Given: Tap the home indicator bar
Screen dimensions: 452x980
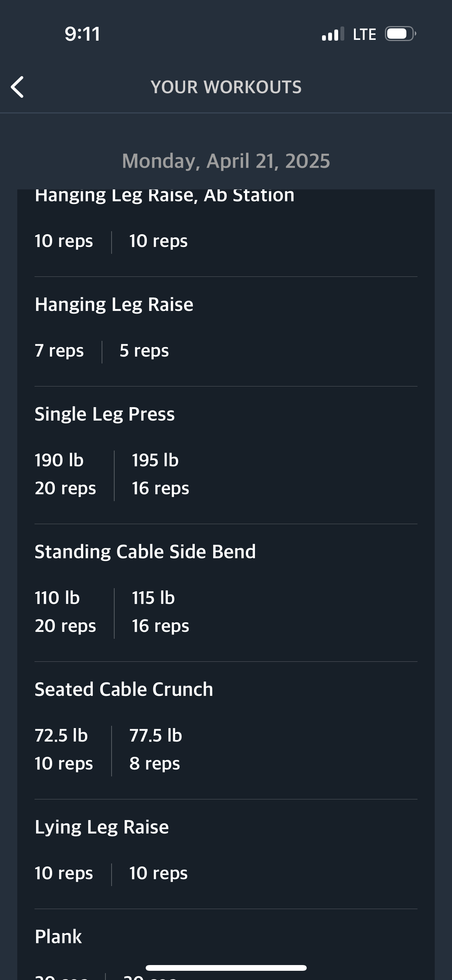Looking at the screenshot, I should (x=226, y=968).
